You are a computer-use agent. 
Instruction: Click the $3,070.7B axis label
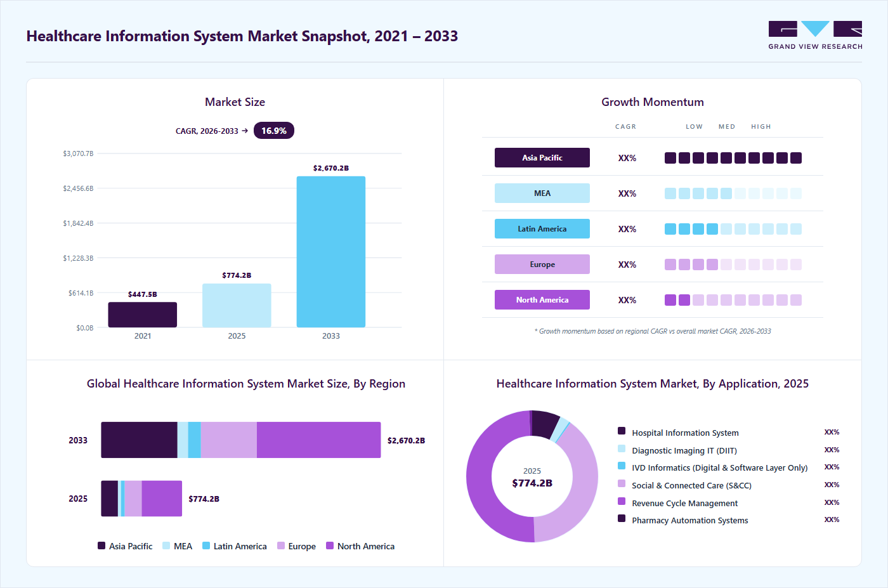point(78,154)
